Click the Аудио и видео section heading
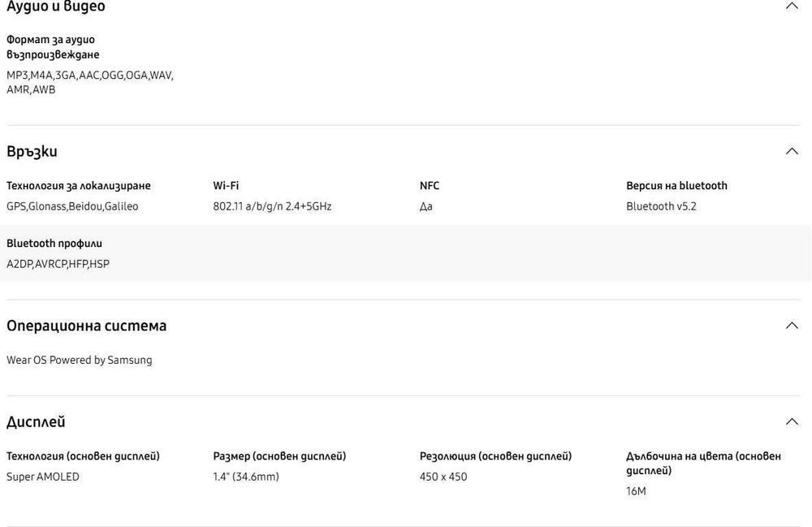This screenshot has height=527, width=812. tap(56, 7)
